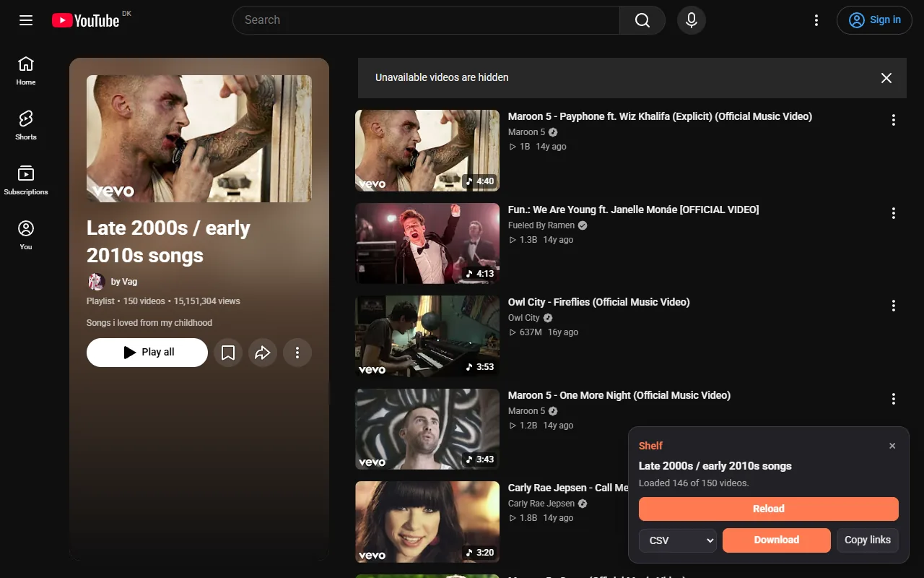This screenshot has height=578, width=924.
Task: Open 'Maroon 5 - One More Night' title
Action: point(619,395)
